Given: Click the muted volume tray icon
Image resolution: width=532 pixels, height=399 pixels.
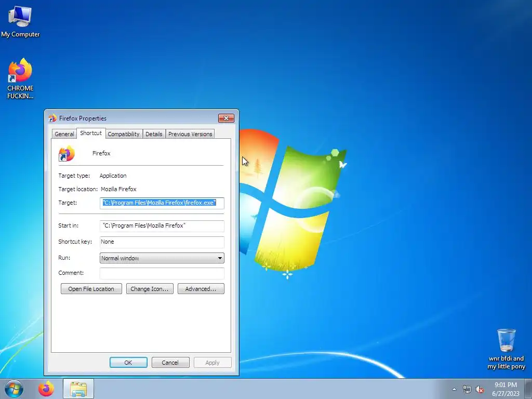Looking at the screenshot, I should 480,389.
